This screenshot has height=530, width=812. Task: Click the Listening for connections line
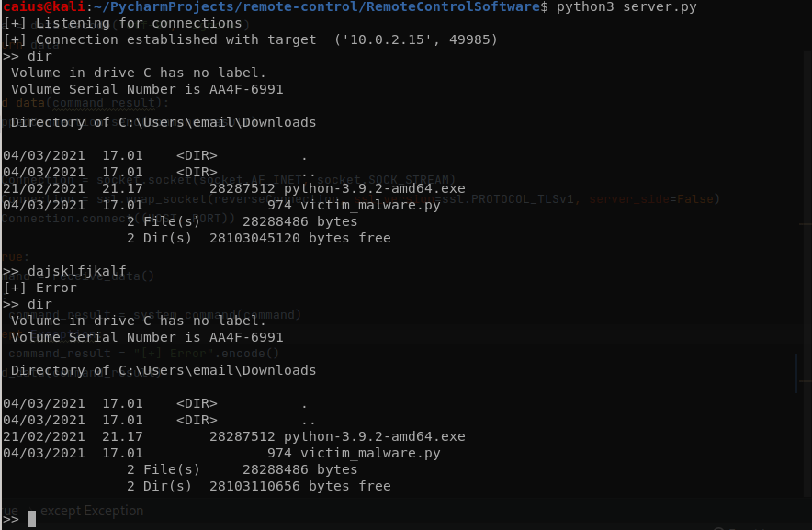[x=123, y=23]
